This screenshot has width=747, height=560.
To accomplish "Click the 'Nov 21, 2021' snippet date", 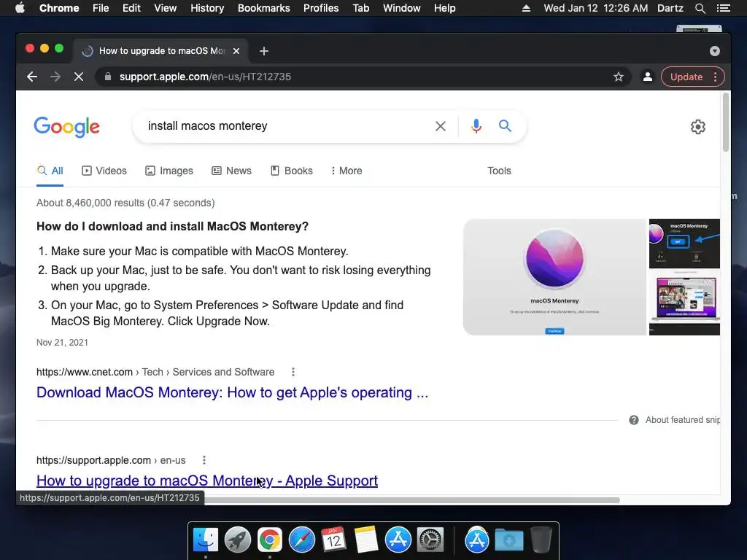I will (63, 343).
